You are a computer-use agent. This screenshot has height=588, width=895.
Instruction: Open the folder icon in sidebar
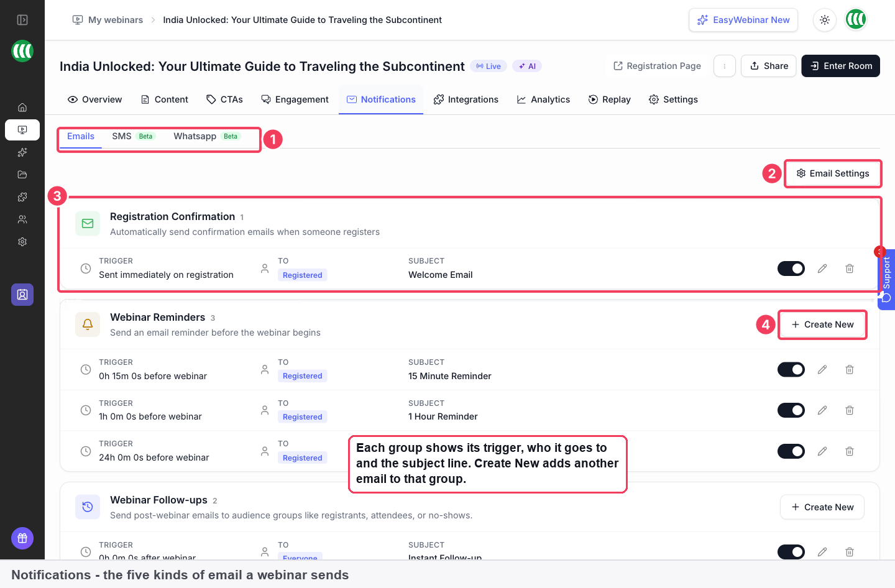(22, 175)
